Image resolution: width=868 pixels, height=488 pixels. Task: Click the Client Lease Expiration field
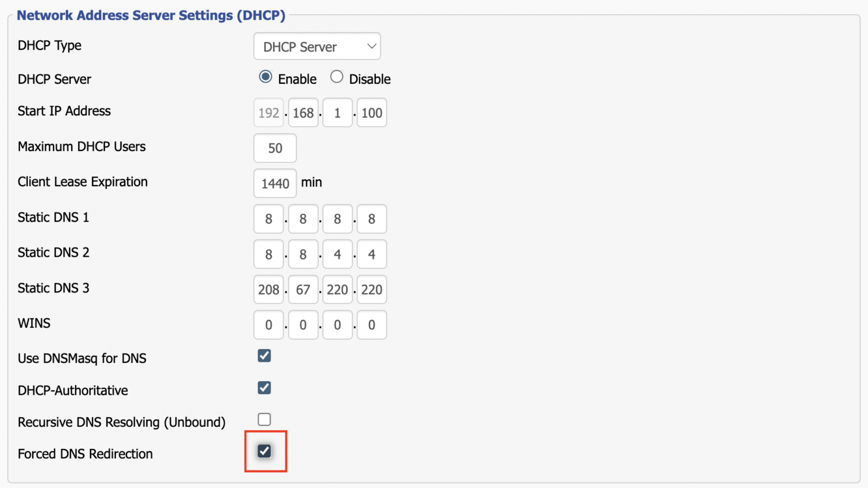(275, 183)
